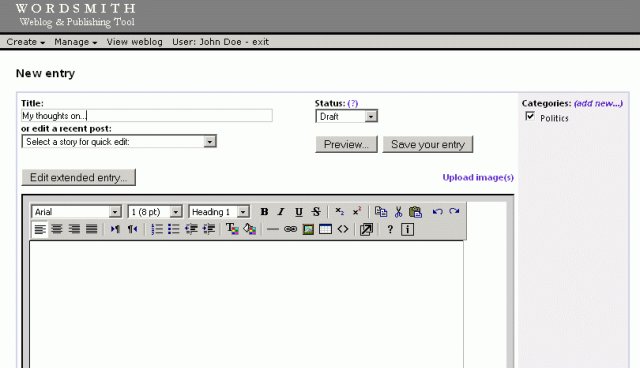Redo the last edit
640x368 pixels.
coord(454,211)
